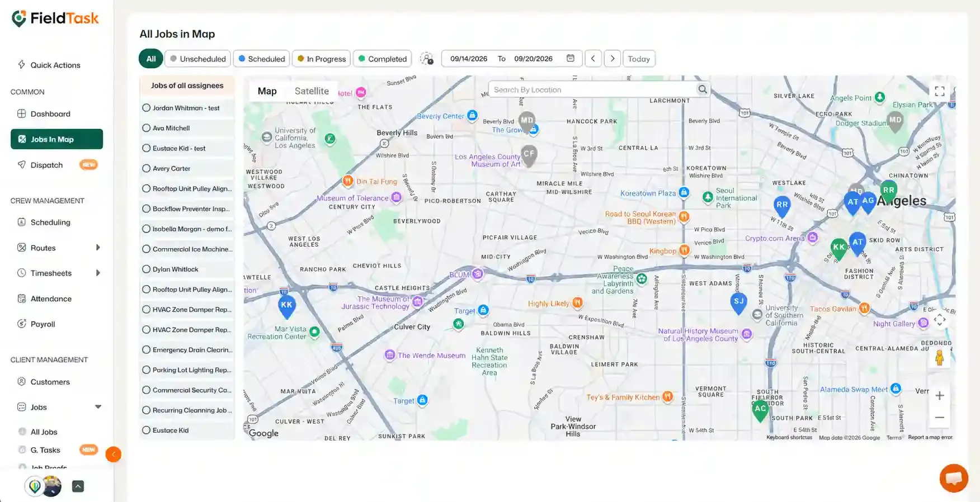
Task: Click Report a map error link
Action: (x=930, y=438)
